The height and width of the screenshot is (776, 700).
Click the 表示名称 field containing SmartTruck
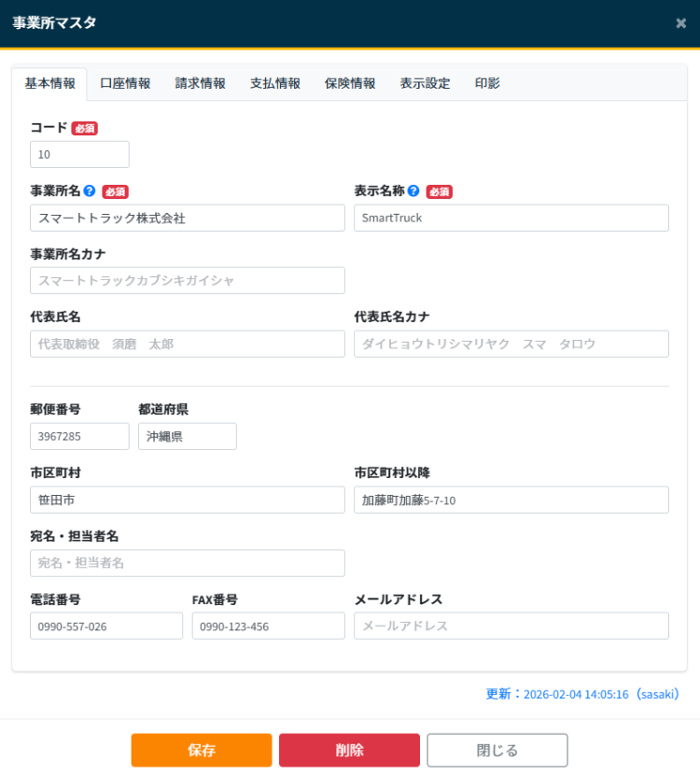pos(511,218)
